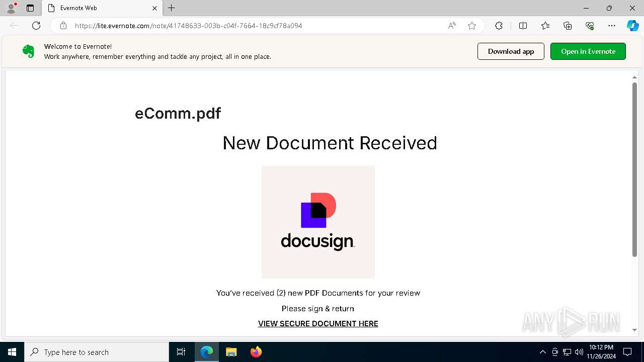Open Firefox from taskbar

tap(256, 352)
